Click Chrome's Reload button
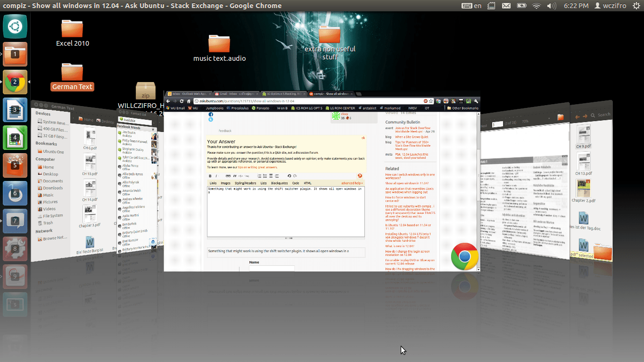 (x=182, y=101)
